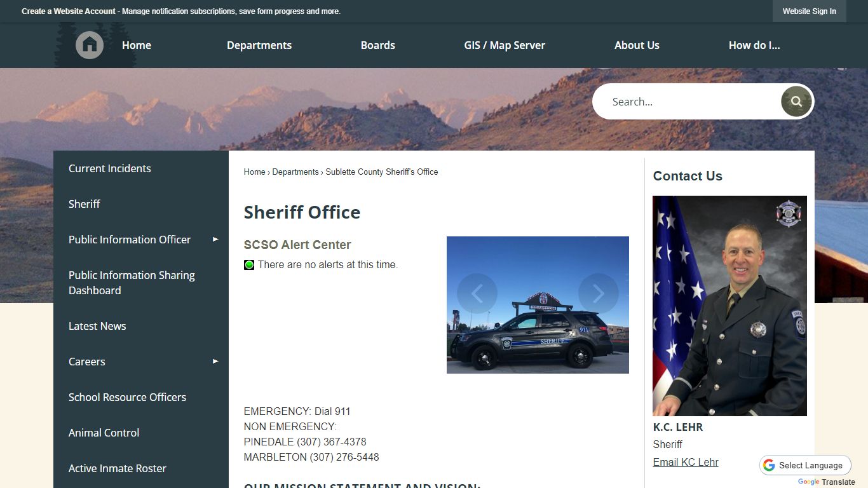The image size is (868, 488).
Task: Open Latest News in the sidebar
Action: pos(141,326)
